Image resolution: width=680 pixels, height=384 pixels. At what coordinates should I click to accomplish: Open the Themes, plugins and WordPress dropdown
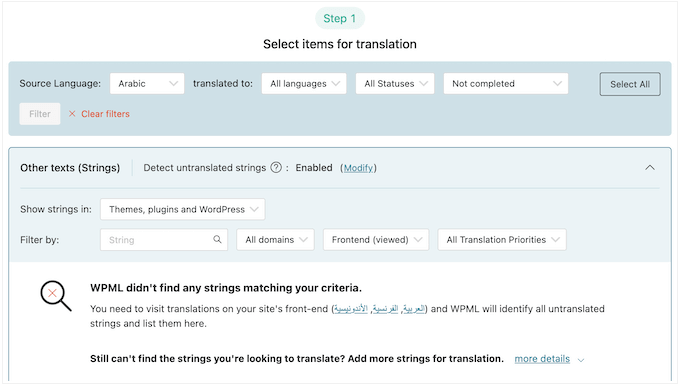(183, 209)
